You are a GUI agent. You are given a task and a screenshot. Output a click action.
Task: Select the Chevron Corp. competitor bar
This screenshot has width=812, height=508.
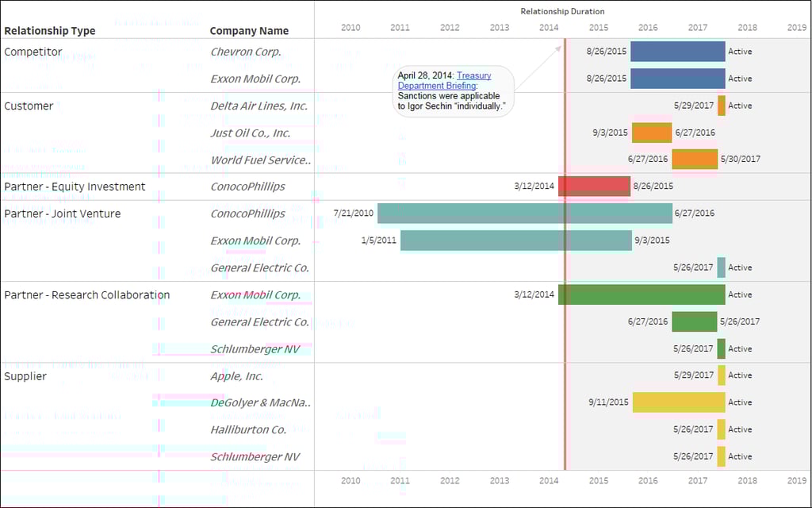(677, 52)
